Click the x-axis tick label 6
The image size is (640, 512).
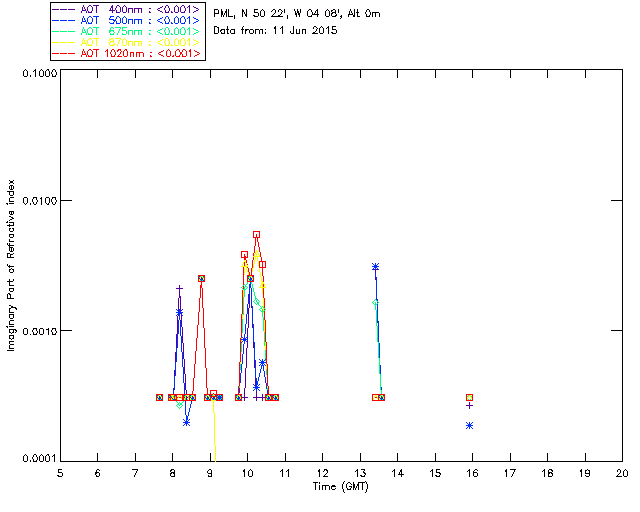pyautogui.click(x=98, y=473)
